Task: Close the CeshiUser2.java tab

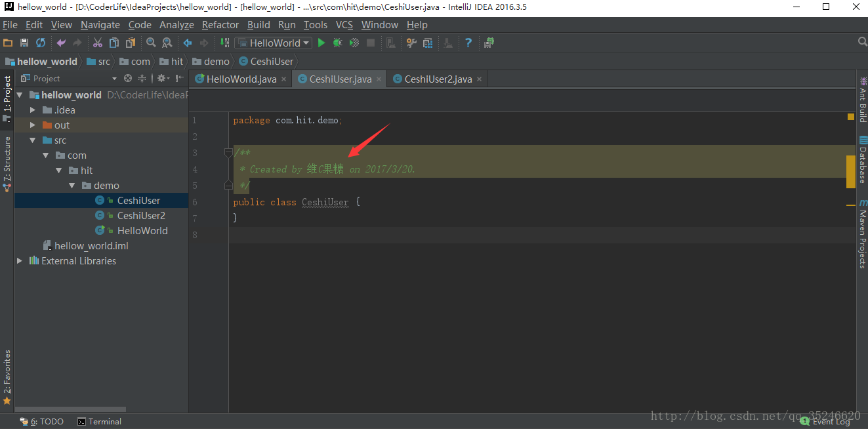Action: (480, 79)
